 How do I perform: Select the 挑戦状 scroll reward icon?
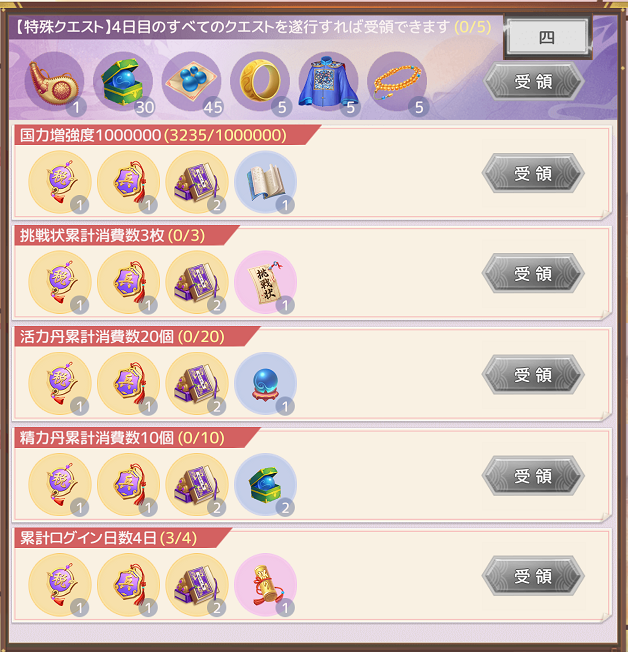click(x=265, y=282)
